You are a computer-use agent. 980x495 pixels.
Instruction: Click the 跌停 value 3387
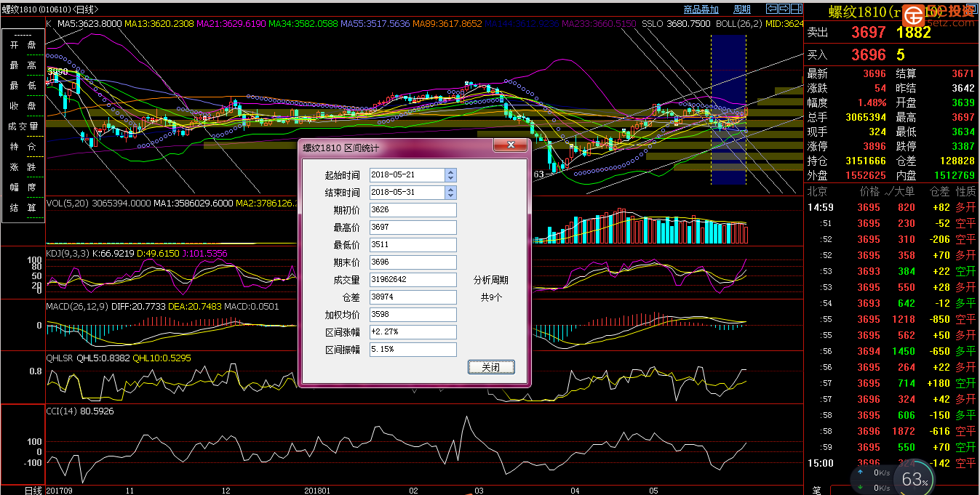tap(963, 146)
